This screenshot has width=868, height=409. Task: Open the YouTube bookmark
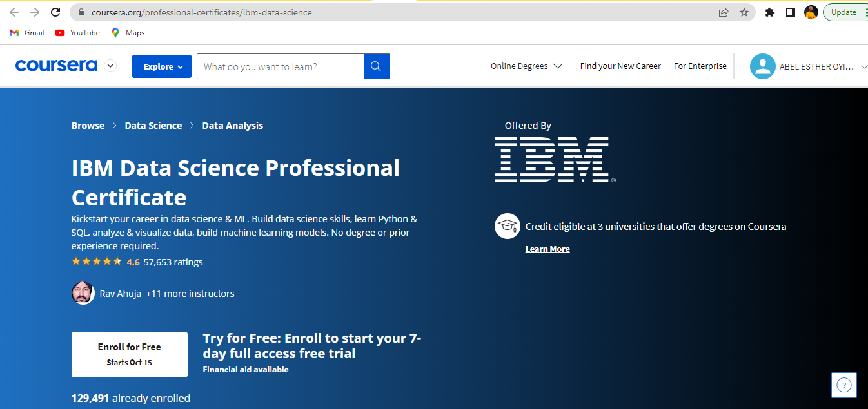(77, 33)
